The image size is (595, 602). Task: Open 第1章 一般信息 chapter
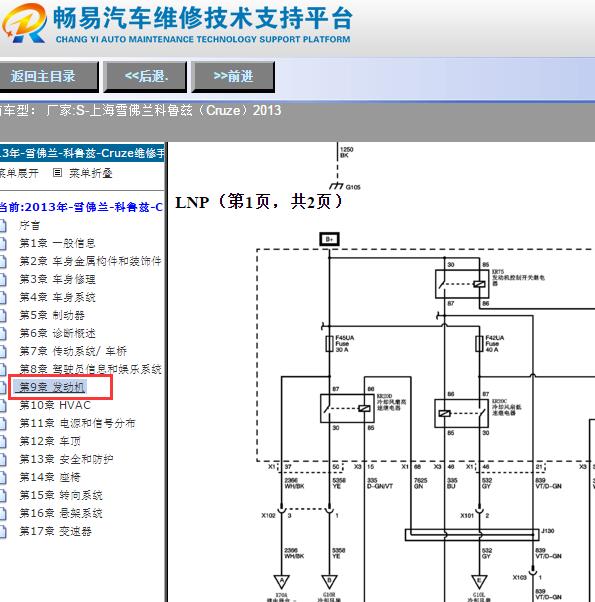click(x=57, y=243)
